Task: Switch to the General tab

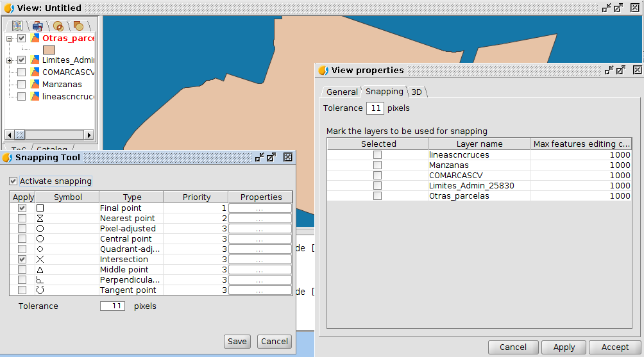Action: [x=342, y=92]
